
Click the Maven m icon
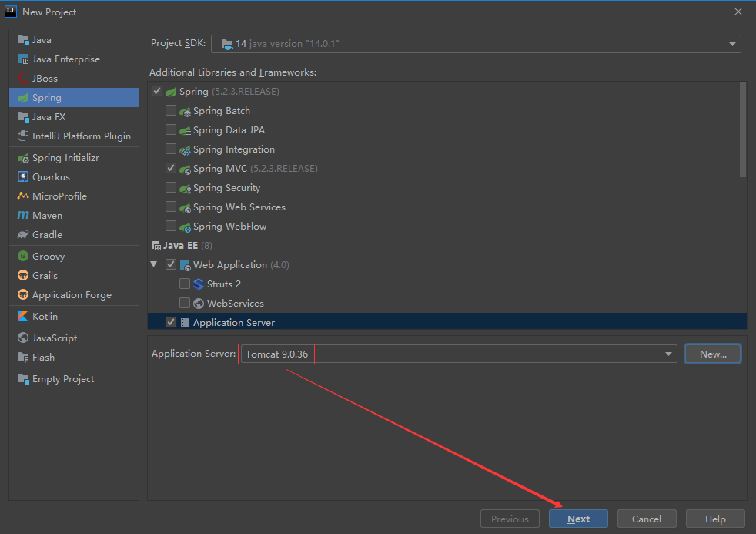(x=23, y=215)
